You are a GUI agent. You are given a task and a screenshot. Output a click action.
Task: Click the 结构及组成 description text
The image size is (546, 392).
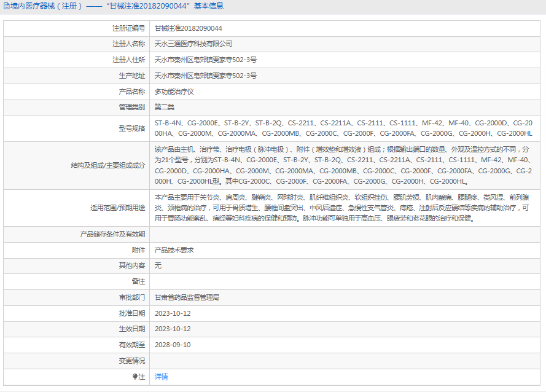pyautogui.click(x=343, y=165)
